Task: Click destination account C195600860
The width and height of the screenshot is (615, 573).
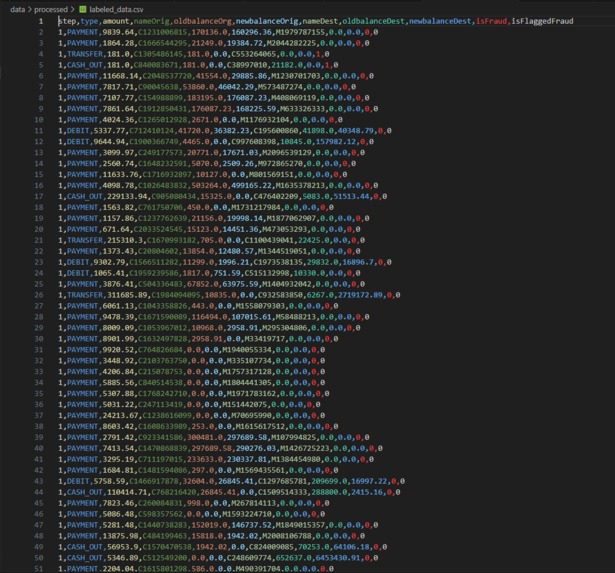Action: [276, 131]
